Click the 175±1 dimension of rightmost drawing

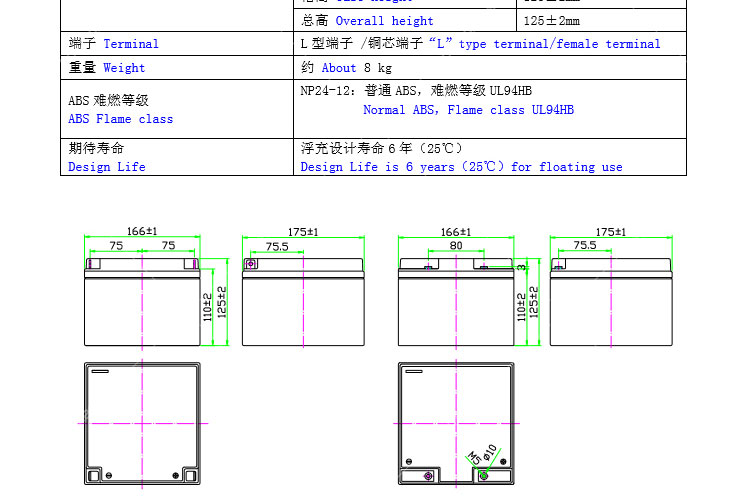611,231
